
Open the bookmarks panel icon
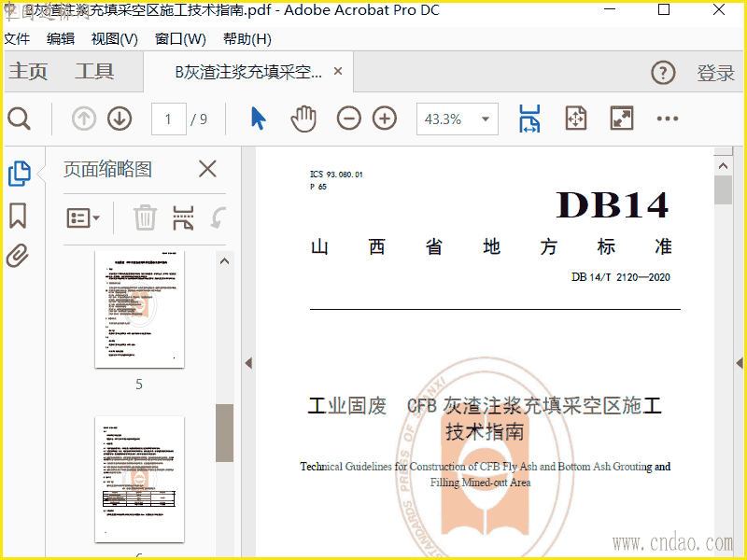(18, 216)
